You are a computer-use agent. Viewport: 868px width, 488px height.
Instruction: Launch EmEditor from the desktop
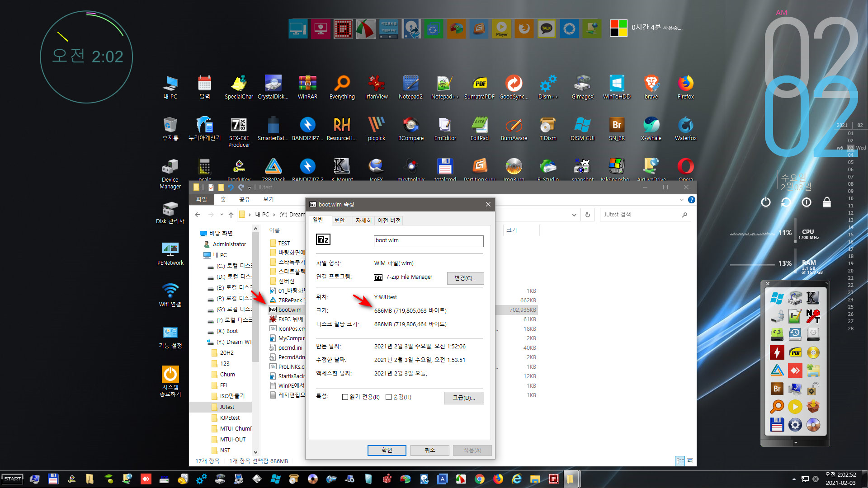[445, 129]
